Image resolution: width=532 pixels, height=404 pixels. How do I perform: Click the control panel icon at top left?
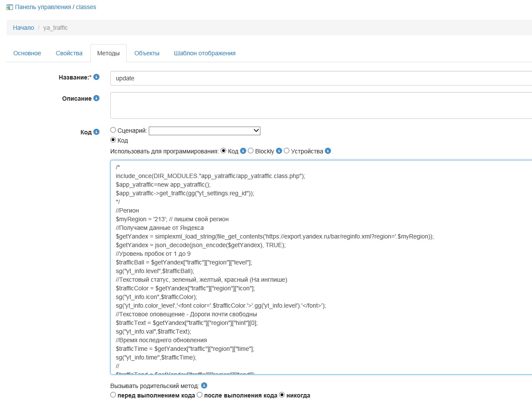click(10, 7)
